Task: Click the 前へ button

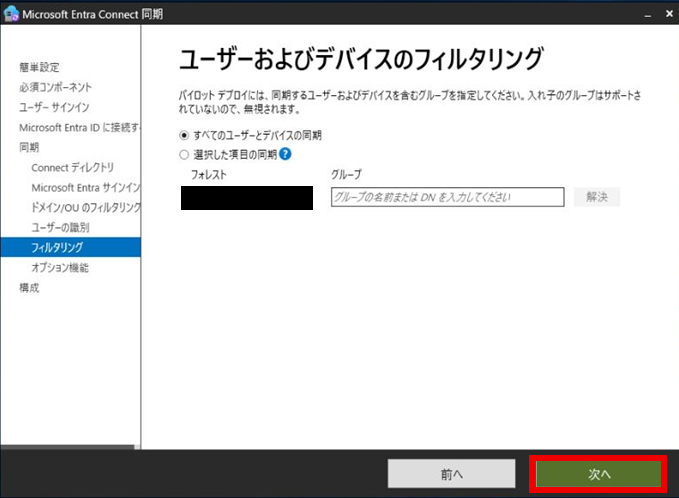Action: (x=451, y=473)
